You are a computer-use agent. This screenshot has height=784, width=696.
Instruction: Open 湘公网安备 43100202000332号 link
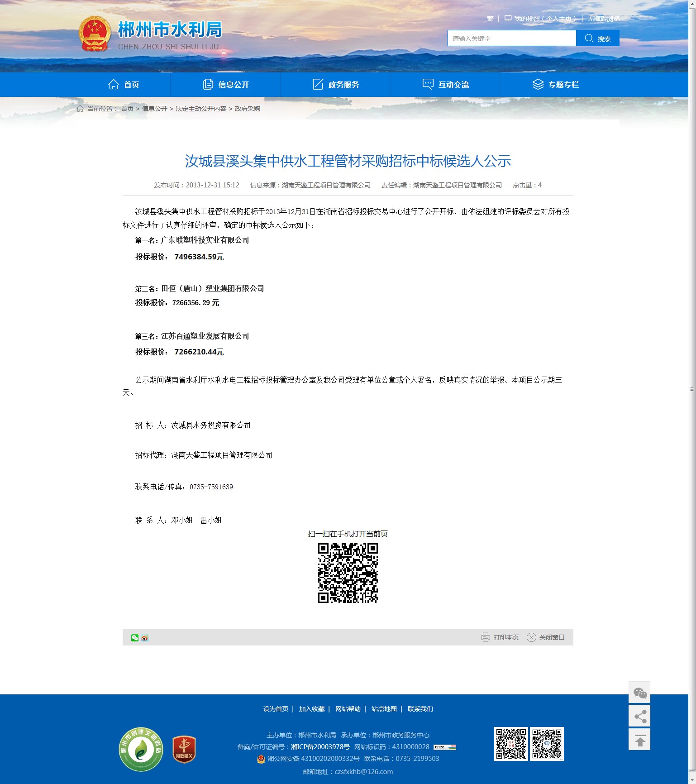(314, 759)
